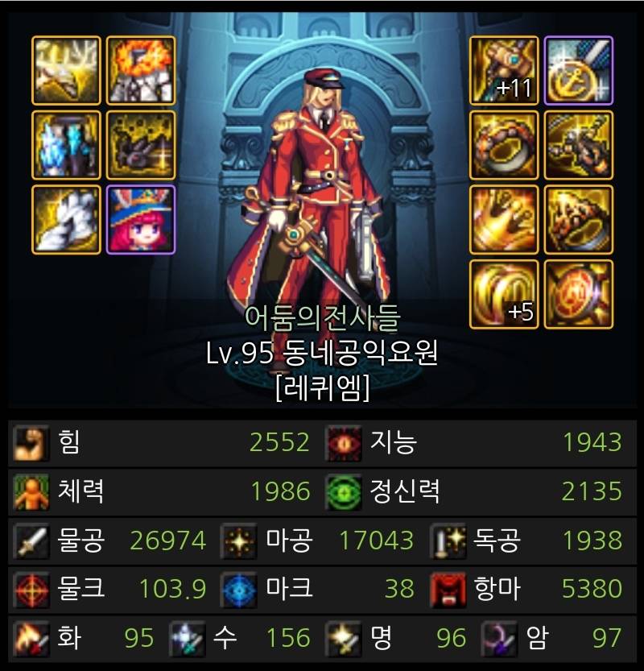The image size is (644, 671).
Task: Click the 항마 stat icon
Action: point(448,590)
